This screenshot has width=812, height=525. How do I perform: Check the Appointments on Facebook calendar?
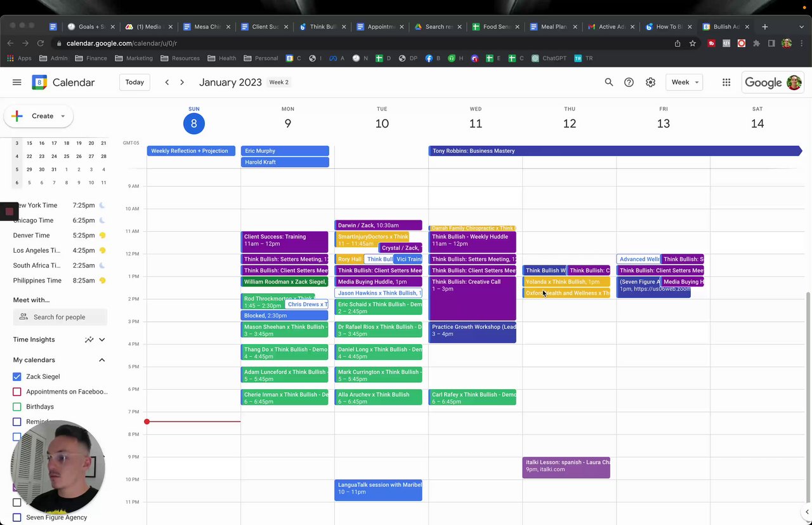(17, 392)
